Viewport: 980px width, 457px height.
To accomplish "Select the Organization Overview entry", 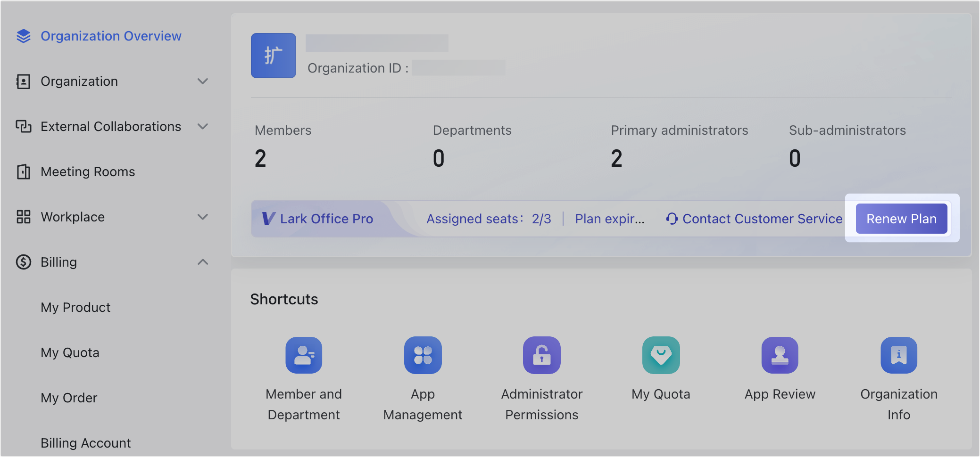I will [111, 36].
